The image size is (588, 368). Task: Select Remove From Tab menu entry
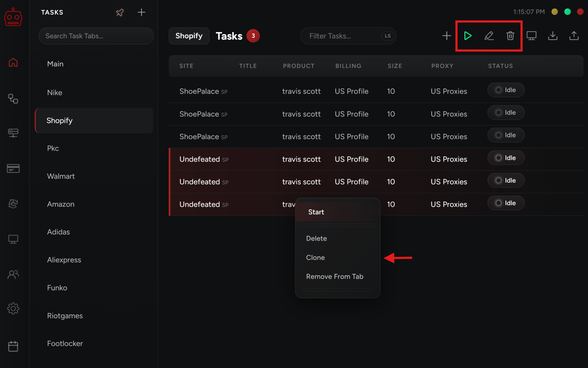click(334, 277)
